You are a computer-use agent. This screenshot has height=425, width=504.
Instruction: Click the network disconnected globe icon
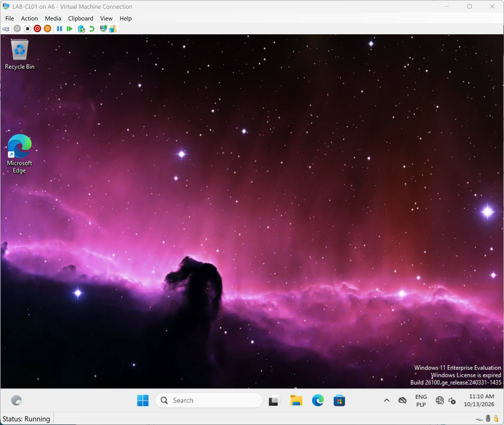click(x=440, y=400)
